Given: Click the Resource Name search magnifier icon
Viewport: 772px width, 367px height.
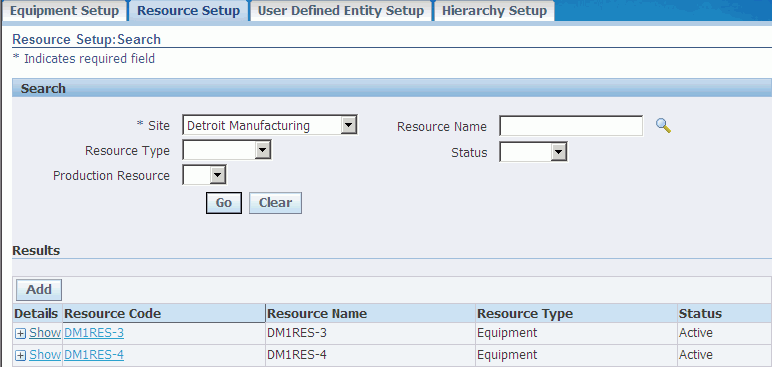Looking at the screenshot, I should [663, 126].
